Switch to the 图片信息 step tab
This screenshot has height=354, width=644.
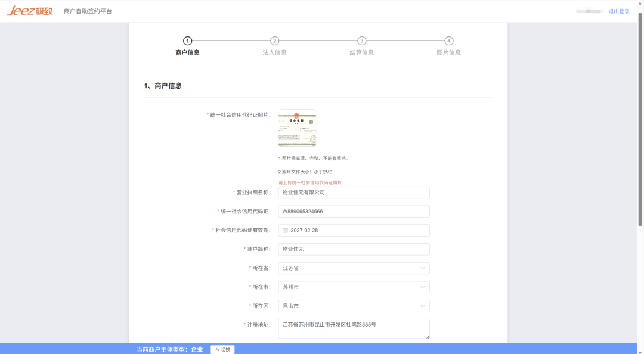[449, 53]
